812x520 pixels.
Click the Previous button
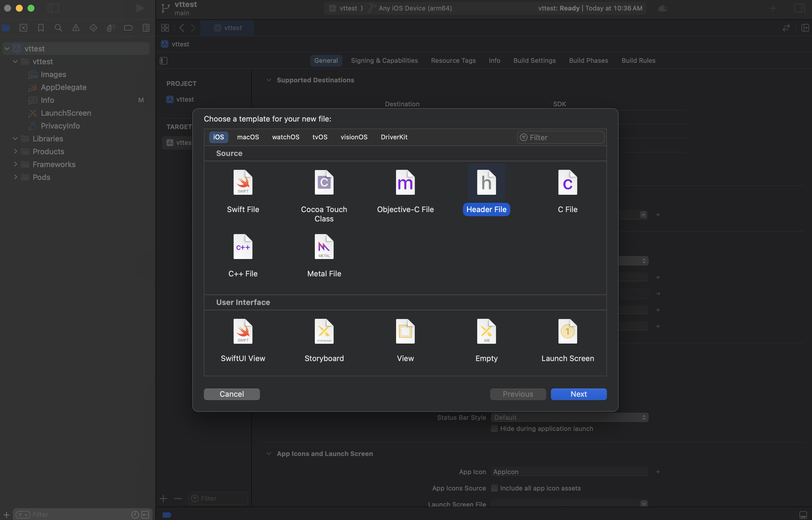coord(518,394)
